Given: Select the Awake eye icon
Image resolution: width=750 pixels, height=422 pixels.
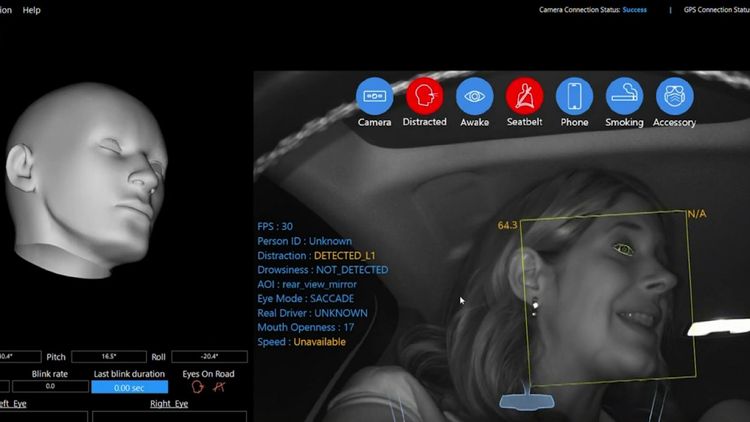Looking at the screenshot, I should (x=475, y=96).
